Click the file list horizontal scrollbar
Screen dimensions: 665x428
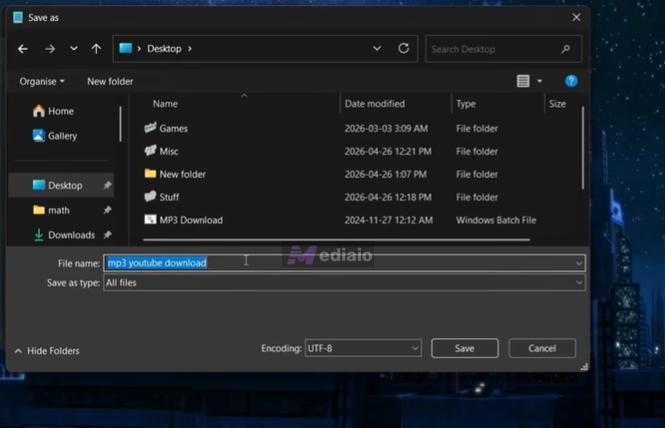336,240
